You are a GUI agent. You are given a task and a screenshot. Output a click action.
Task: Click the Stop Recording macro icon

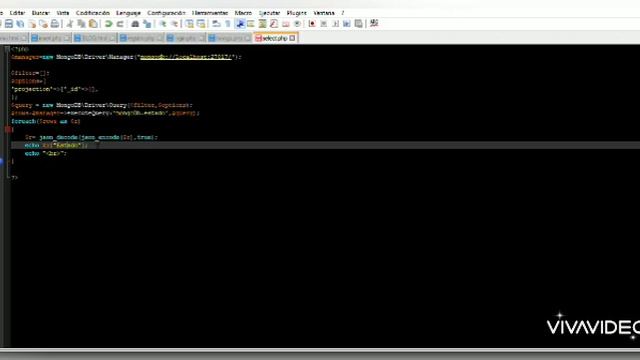point(324,24)
